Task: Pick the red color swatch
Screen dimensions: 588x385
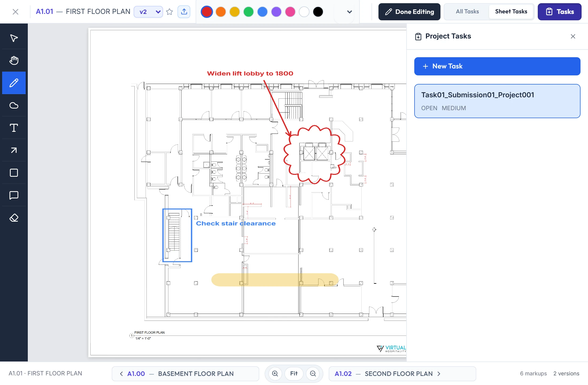Action: coord(207,12)
